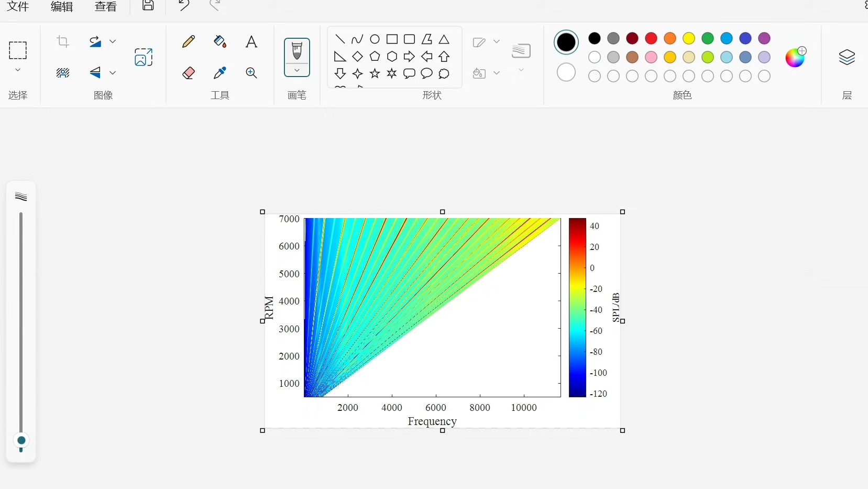Select the Crop tool
The image size is (868, 489).
[x=62, y=42]
